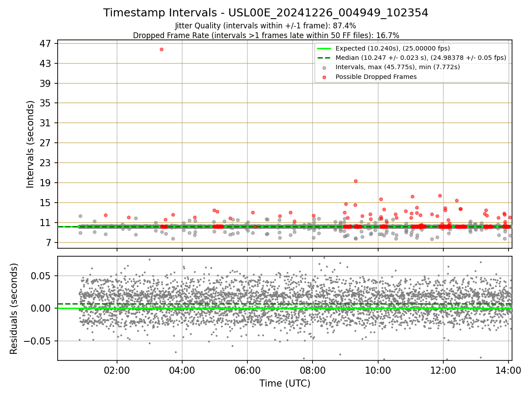Screen dimensions: 532x399
Task: Click the solid green line swatch in the legend
Action: tap(324, 48)
